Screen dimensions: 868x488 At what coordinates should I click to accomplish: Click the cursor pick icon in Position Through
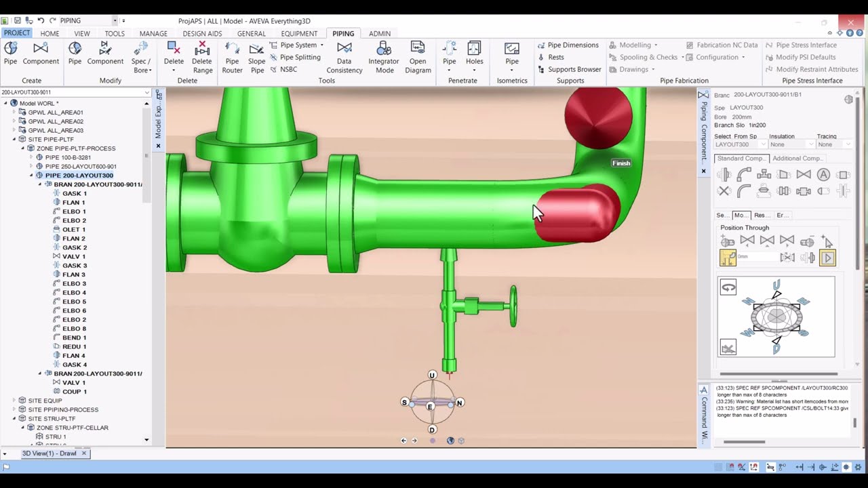click(827, 241)
